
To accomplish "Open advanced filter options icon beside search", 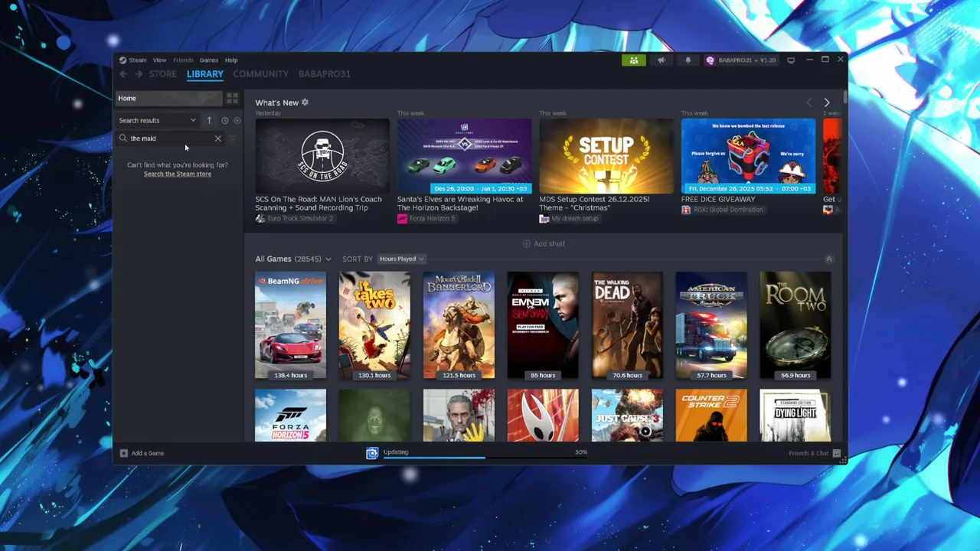I will pos(232,139).
